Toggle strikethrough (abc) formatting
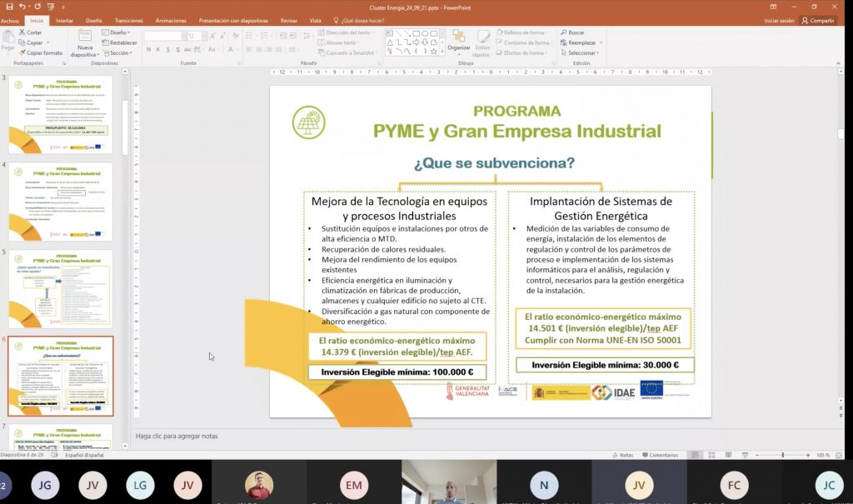The width and height of the screenshot is (853, 504). 187,49
